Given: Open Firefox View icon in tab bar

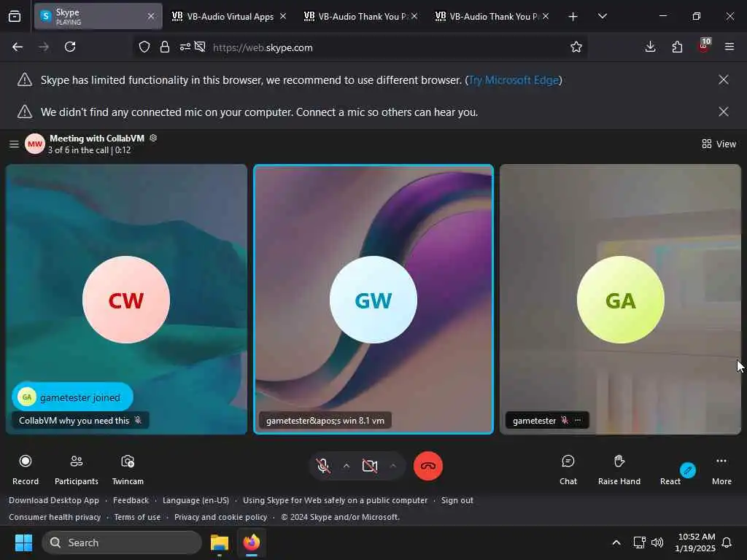Looking at the screenshot, I should [15, 16].
